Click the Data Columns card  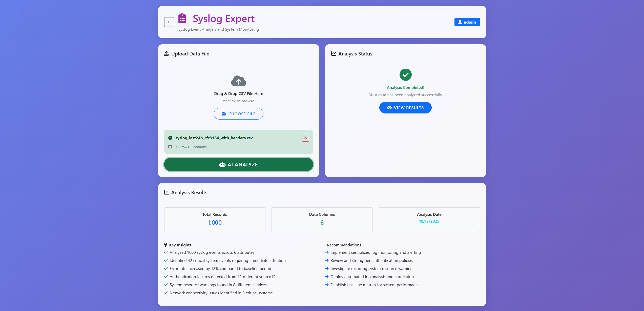click(x=322, y=220)
